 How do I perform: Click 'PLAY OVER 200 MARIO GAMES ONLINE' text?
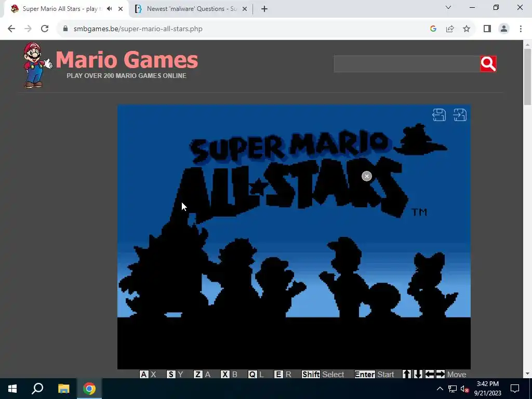tap(127, 76)
